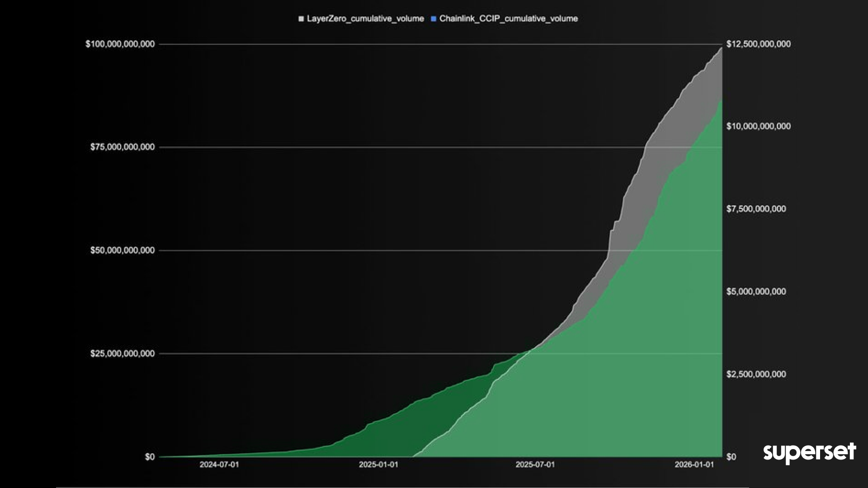Click the $10,000,000,000 right axis label
Viewport: 868px width, 488px height.
[x=758, y=127]
